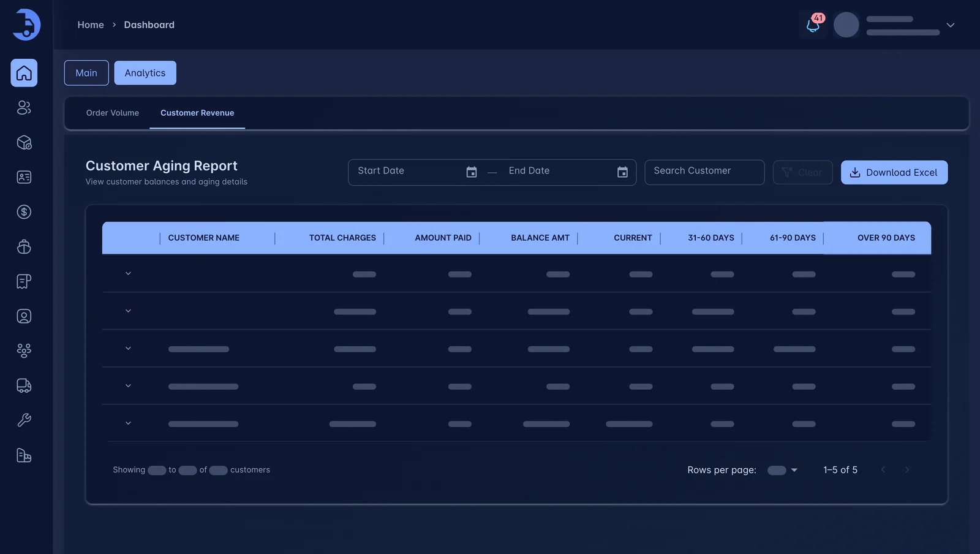Sort by CUSTOMER NAME column header
Screen dimensions: 980x554
[204, 238]
